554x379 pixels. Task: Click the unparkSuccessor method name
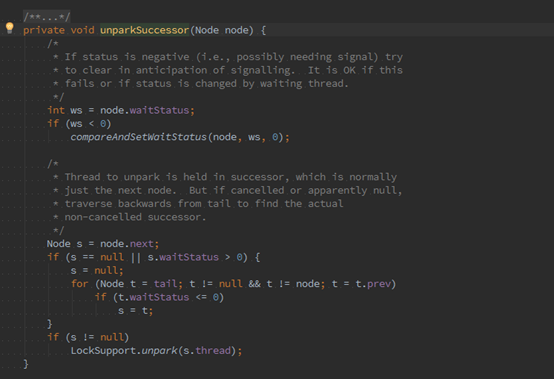[x=145, y=30]
